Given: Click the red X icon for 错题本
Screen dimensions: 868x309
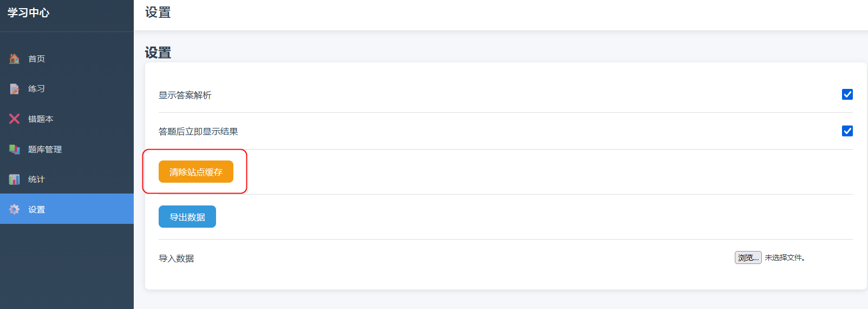Looking at the screenshot, I should pyautogui.click(x=15, y=119).
